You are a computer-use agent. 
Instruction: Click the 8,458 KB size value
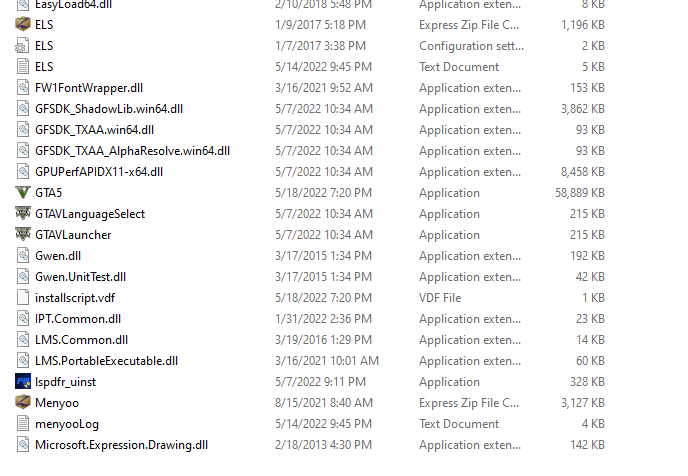[x=583, y=172]
